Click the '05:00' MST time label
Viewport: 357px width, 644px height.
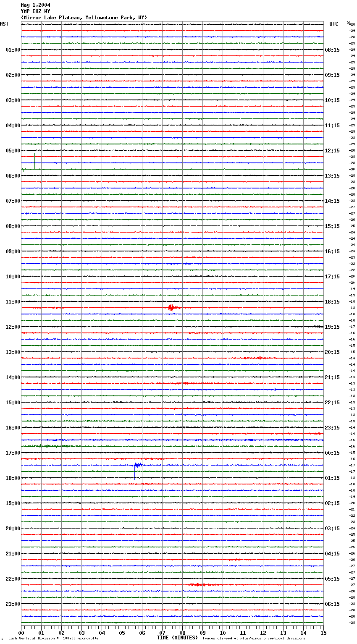pyautogui.click(x=13, y=151)
